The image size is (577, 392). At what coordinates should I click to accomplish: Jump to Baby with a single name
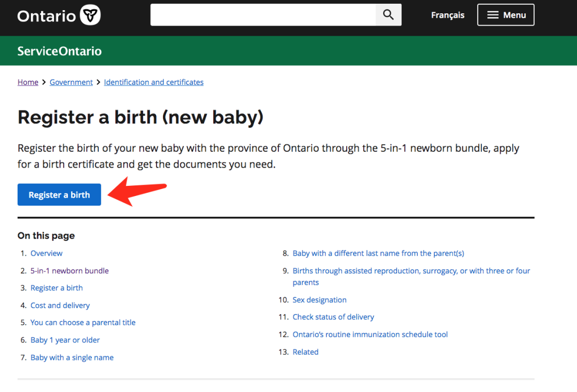click(x=72, y=357)
